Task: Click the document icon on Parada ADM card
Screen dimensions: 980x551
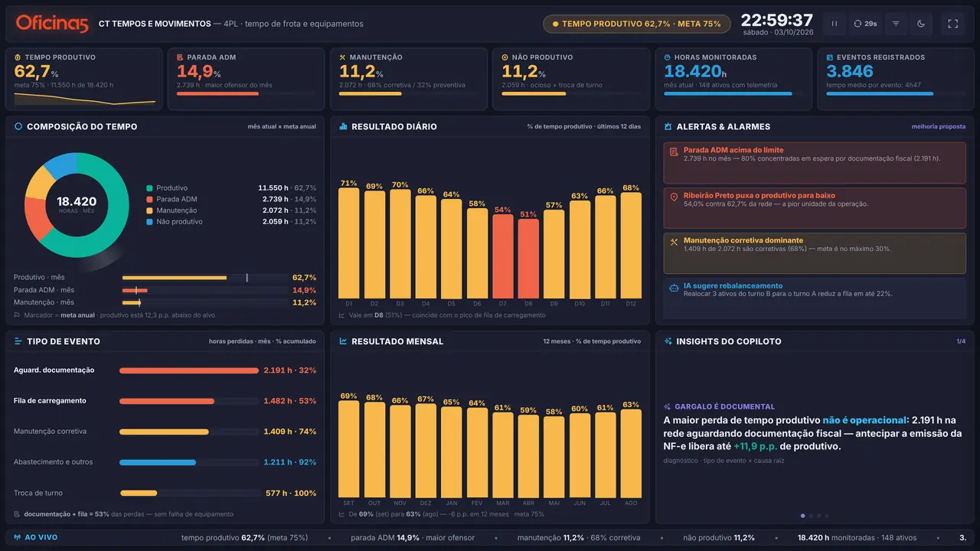Action: [181, 57]
